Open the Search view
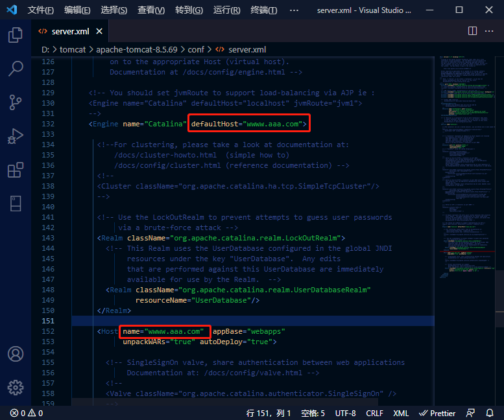This screenshot has height=420, width=504. point(15,69)
